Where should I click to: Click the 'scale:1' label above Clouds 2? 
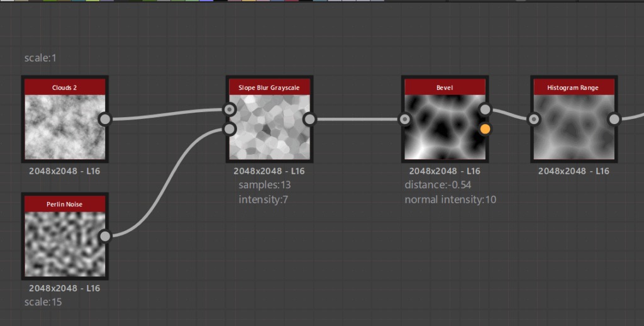coord(40,58)
